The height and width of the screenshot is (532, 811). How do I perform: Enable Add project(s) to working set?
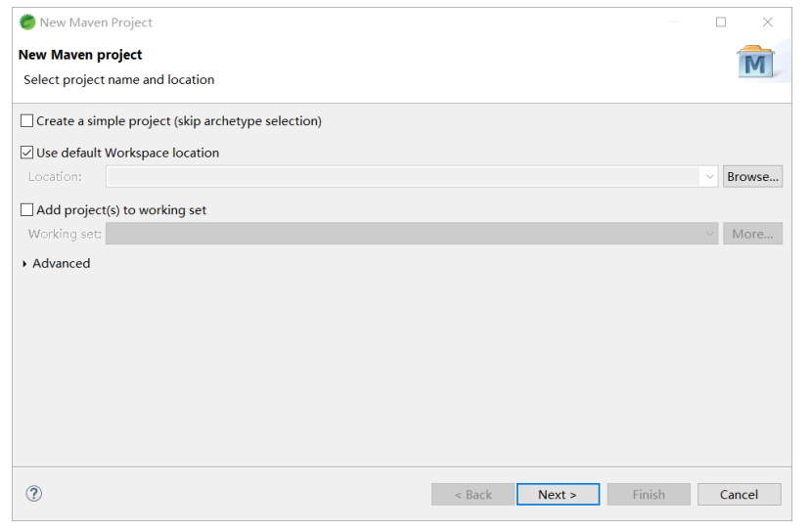(26, 209)
